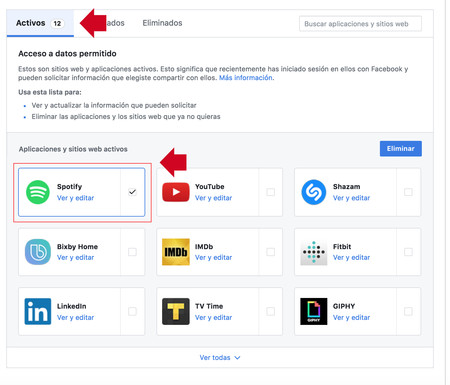Open the Eliminados tab

point(162,23)
